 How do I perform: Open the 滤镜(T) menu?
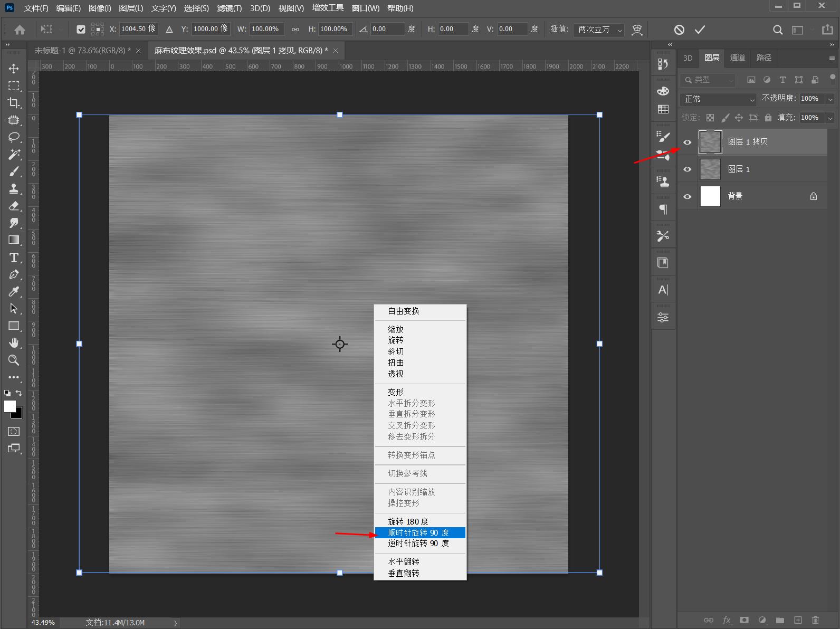click(x=229, y=8)
